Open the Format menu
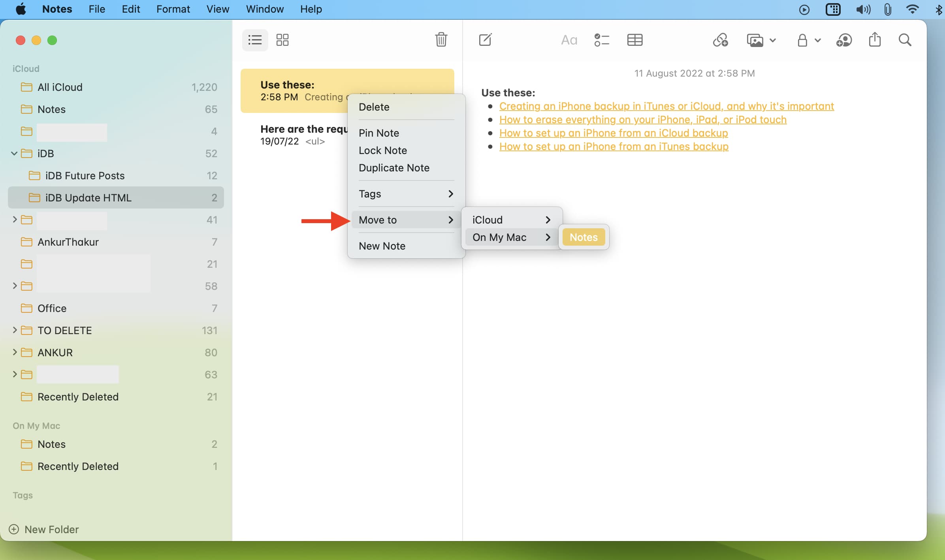Screen dimensions: 945x560 pos(173,9)
